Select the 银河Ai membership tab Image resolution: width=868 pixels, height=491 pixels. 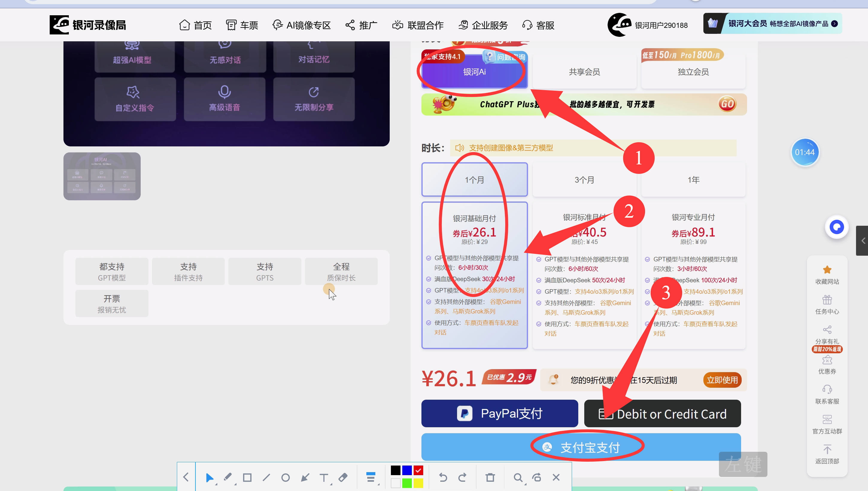pyautogui.click(x=474, y=72)
